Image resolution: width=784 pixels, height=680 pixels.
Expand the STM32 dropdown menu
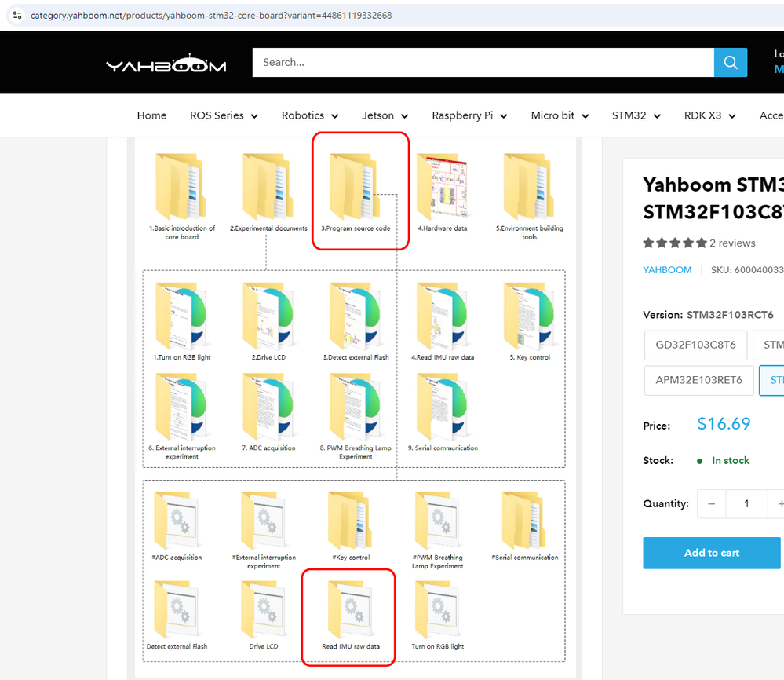point(636,115)
